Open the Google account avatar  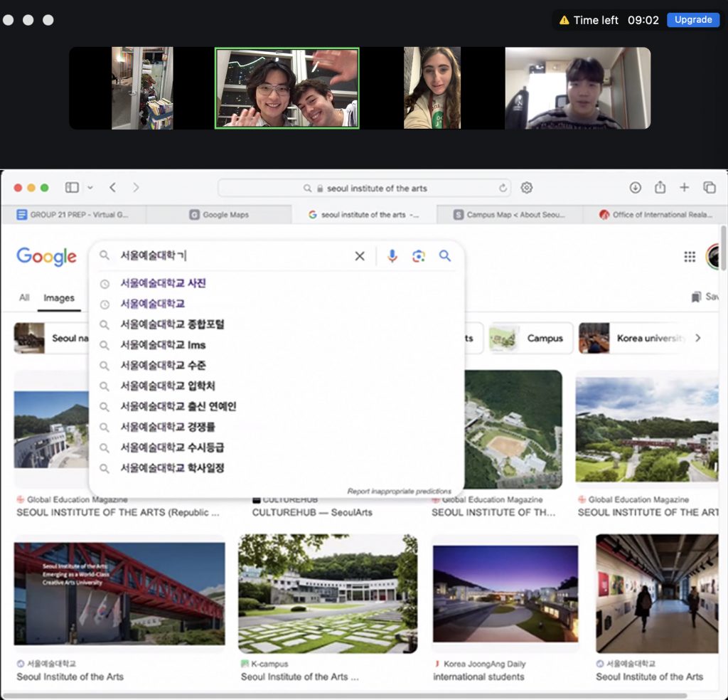click(x=714, y=256)
